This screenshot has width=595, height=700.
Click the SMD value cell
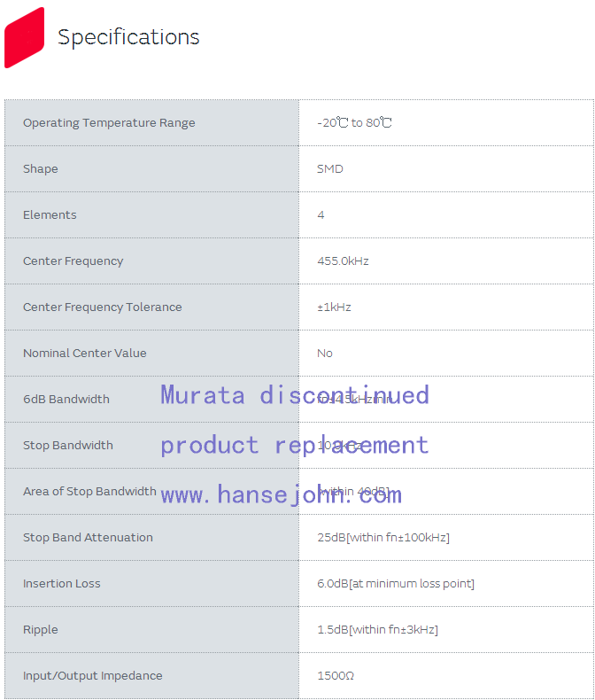(x=330, y=169)
